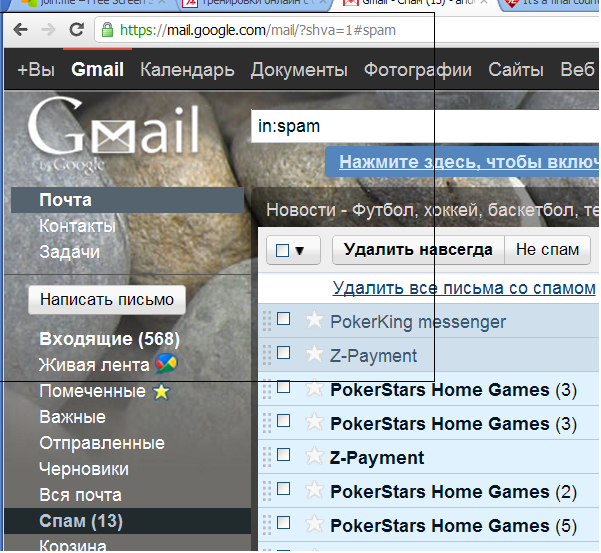Open the Отправленные folder

(x=102, y=443)
